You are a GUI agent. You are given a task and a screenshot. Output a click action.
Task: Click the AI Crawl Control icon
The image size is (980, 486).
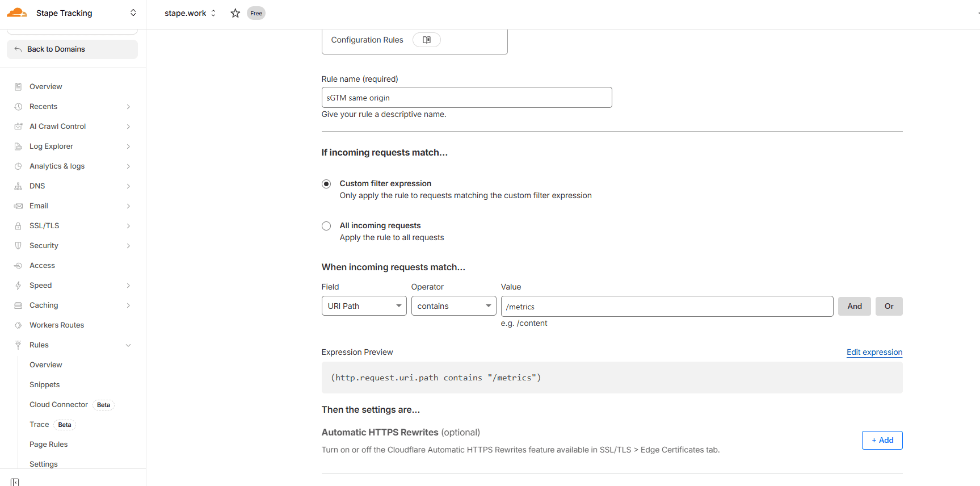tap(18, 127)
